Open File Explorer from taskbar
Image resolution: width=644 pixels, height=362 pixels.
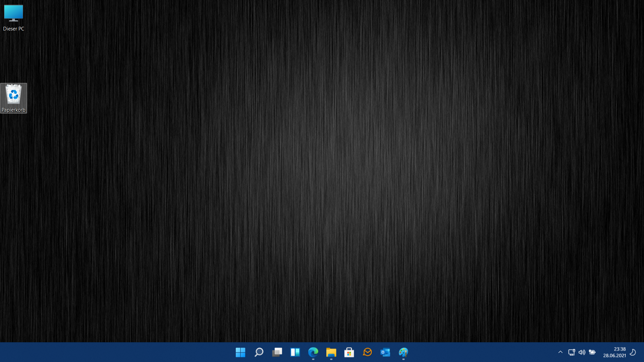(331, 352)
